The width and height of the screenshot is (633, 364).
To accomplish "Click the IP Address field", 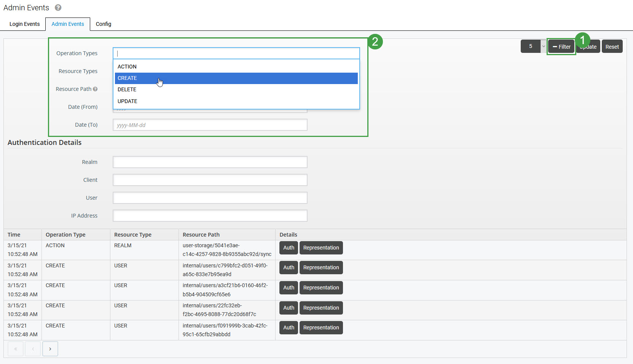I will (210, 216).
